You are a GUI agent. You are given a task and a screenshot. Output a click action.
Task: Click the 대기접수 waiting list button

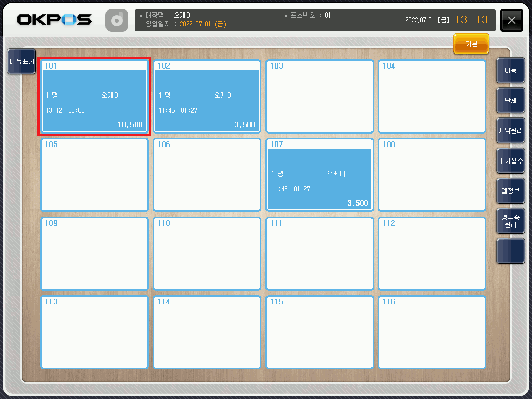coord(510,161)
